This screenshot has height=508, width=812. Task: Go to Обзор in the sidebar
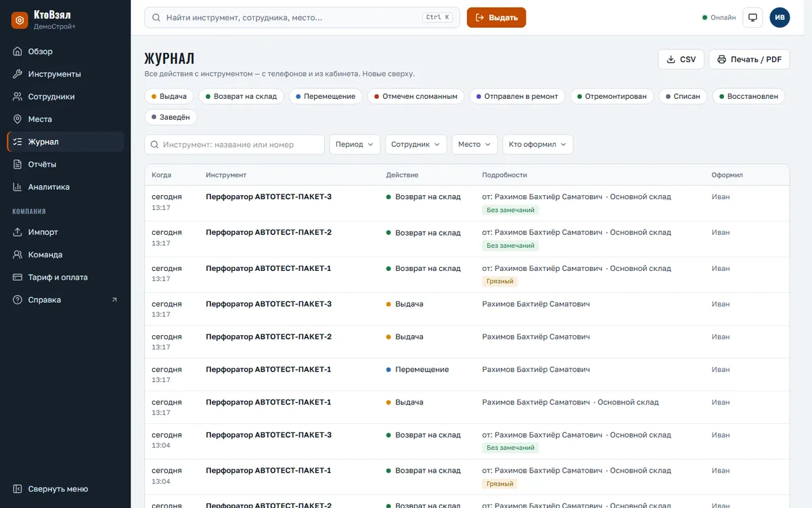click(66, 51)
